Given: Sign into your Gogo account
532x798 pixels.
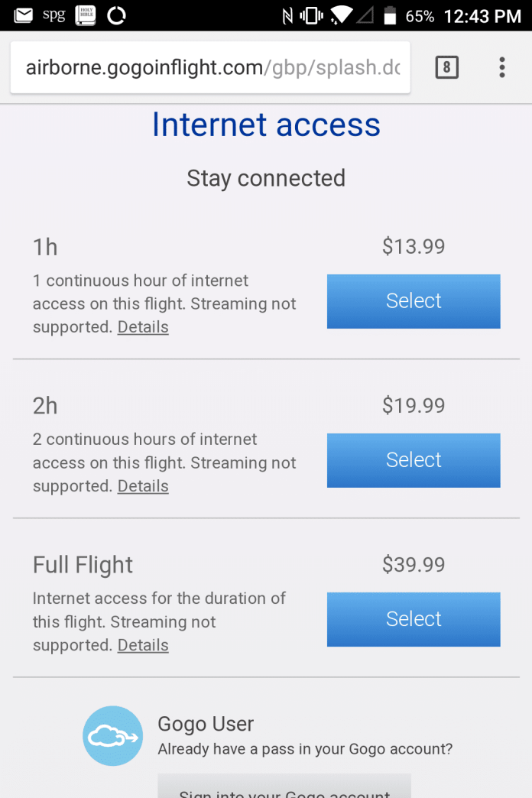Looking at the screenshot, I should [284, 789].
